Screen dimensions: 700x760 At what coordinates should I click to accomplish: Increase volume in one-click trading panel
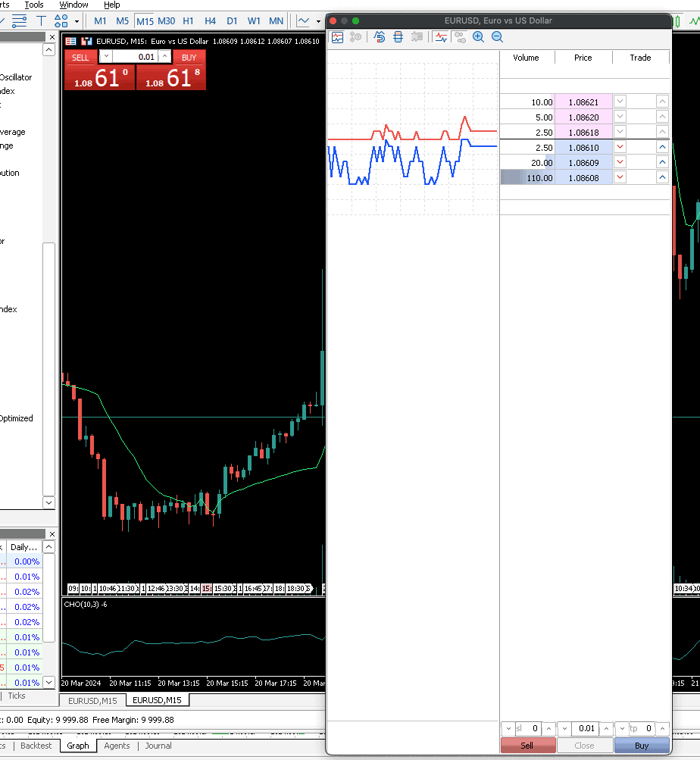tap(165, 57)
